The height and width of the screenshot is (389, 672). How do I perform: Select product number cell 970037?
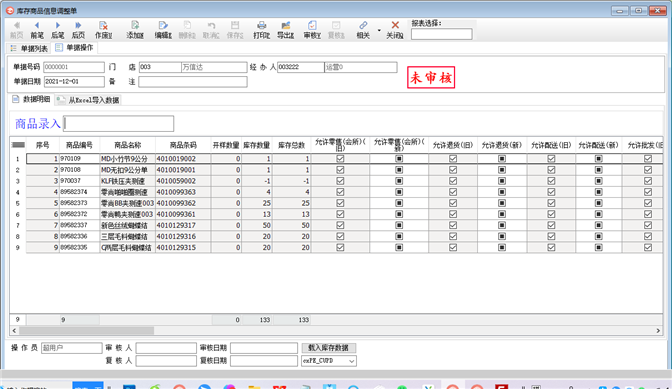coord(79,181)
